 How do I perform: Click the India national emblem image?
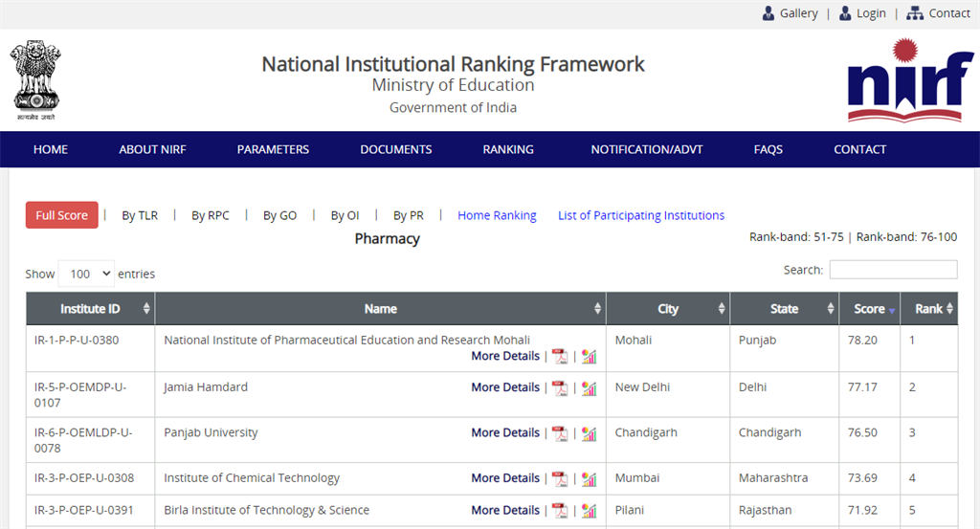pyautogui.click(x=35, y=80)
